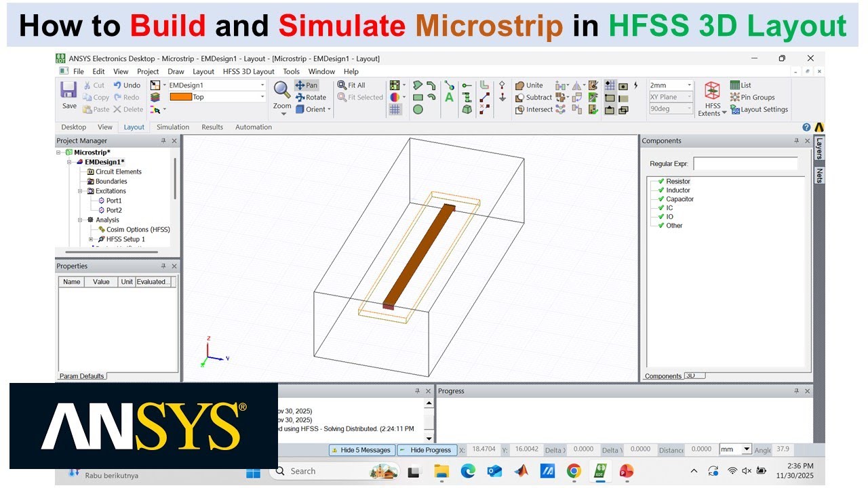Toggle IO component checkmark
Image resolution: width=868 pixels, height=488 pixels.
660,216
